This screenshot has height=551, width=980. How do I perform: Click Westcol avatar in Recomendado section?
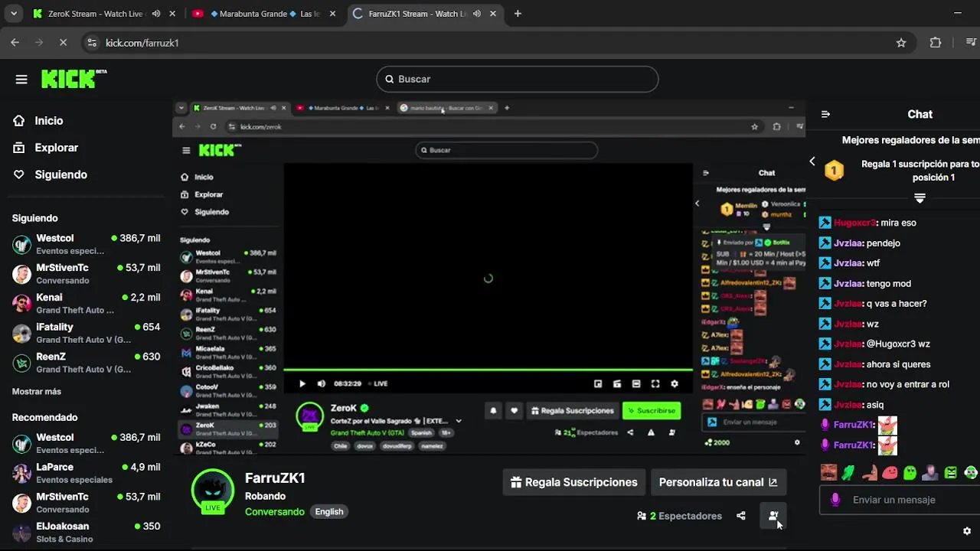22,444
